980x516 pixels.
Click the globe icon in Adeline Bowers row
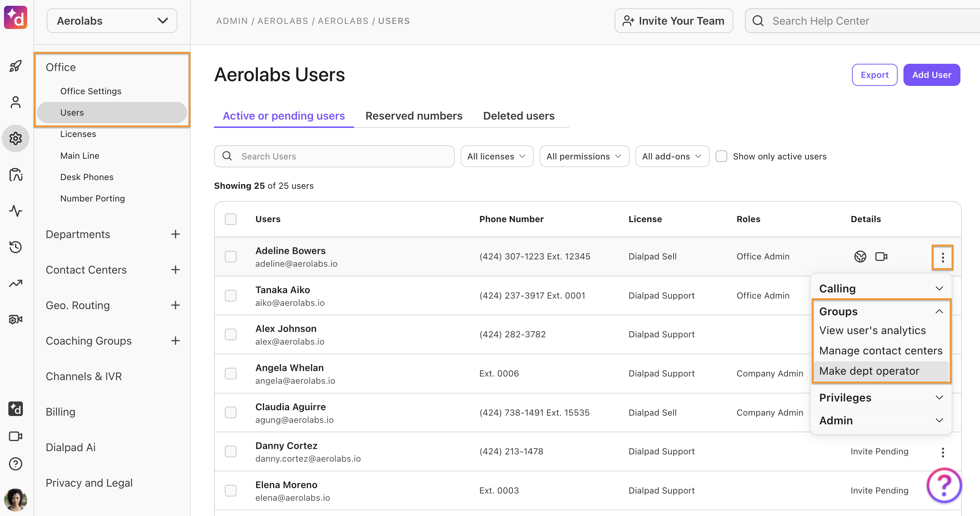(860, 257)
